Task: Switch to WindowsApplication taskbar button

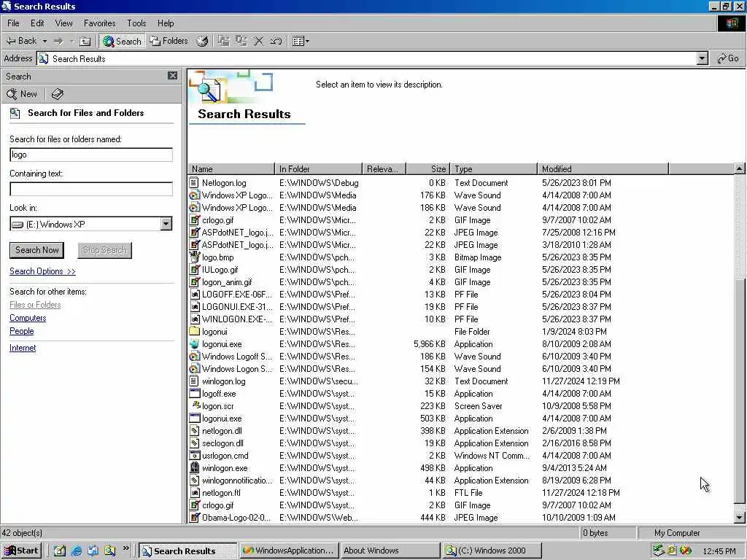Action: (288, 551)
